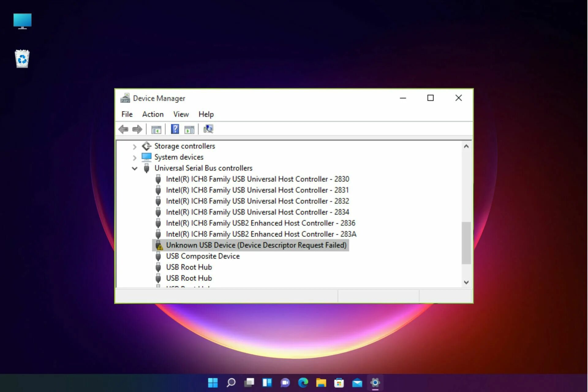Click the Show/Hide Action Pane toolbar icon
The height and width of the screenshot is (392, 588).
(189, 130)
